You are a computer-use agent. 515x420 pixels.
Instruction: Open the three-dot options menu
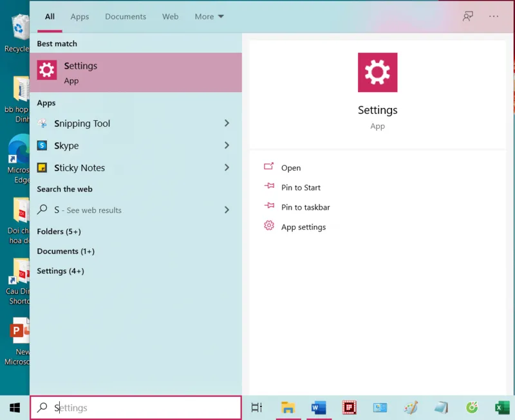[x=494, y=17]
